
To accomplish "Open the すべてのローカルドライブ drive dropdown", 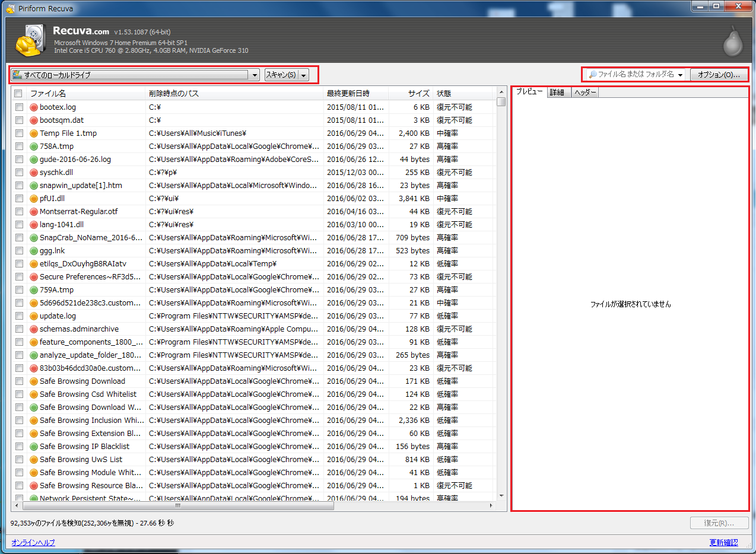I will (135, 75).
